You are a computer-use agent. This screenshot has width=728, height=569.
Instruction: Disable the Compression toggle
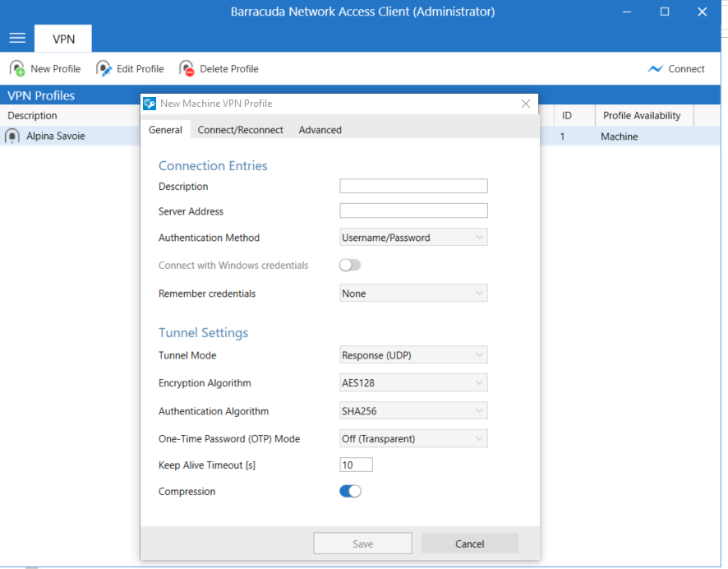click(x=350, y=492)
